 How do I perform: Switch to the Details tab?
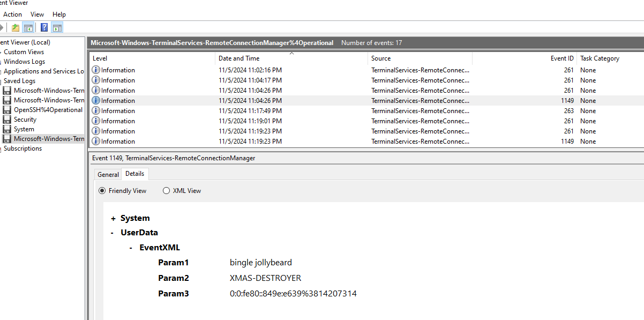pyautogui.click(x=134, y=174)
